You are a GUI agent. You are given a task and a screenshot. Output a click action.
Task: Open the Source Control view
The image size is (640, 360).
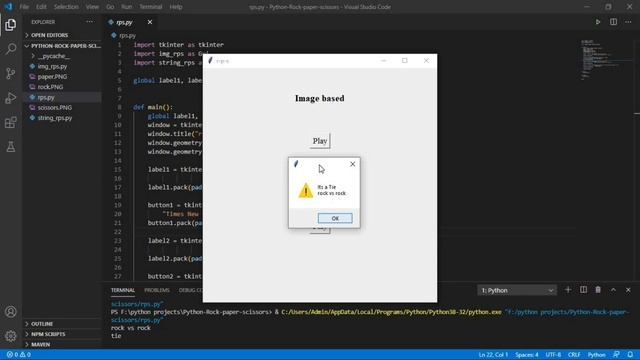(11, 73)
